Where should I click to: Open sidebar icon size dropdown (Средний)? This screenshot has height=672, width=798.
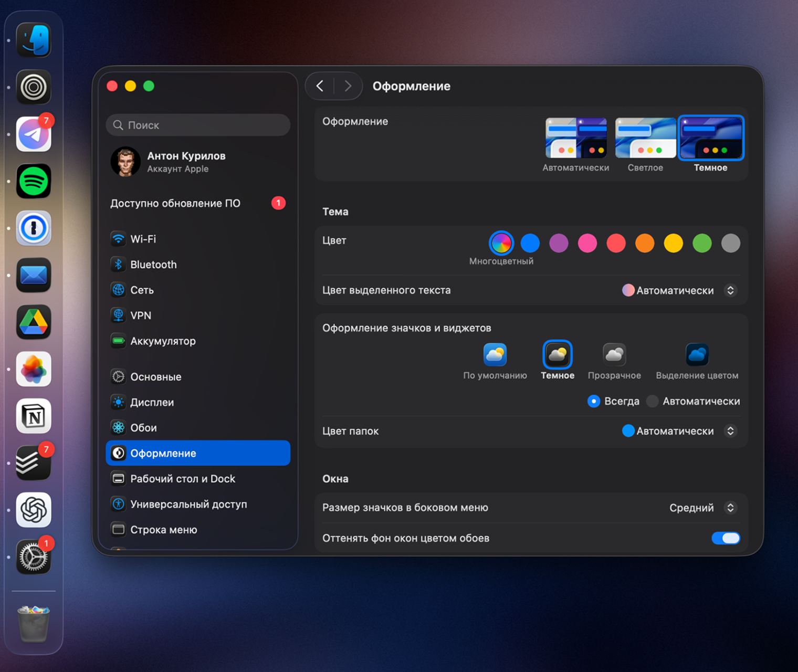coord(702,508)
